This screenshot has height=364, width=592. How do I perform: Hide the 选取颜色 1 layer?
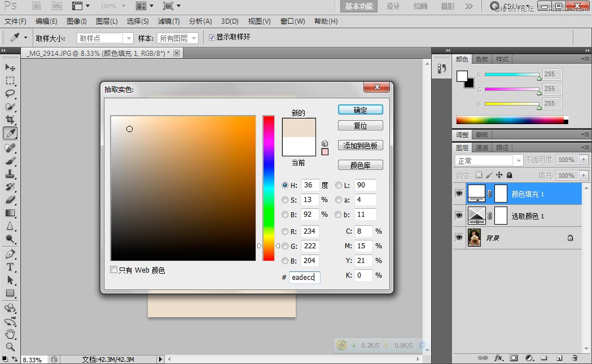(459, 216)
